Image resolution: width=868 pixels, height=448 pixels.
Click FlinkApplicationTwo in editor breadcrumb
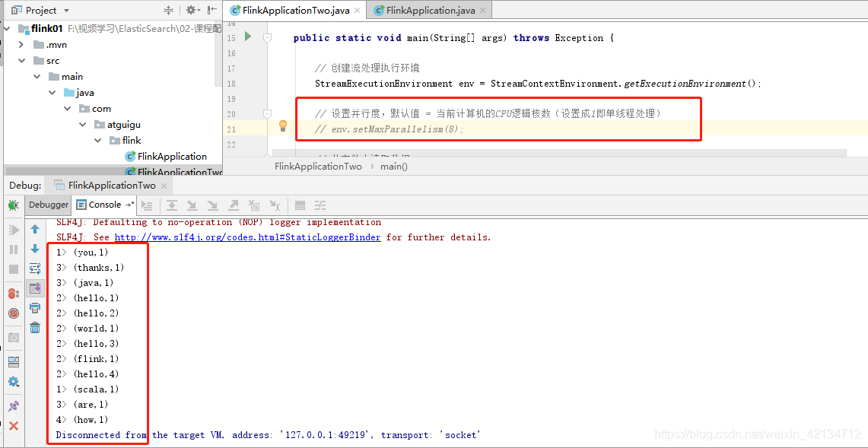(318, 166)
